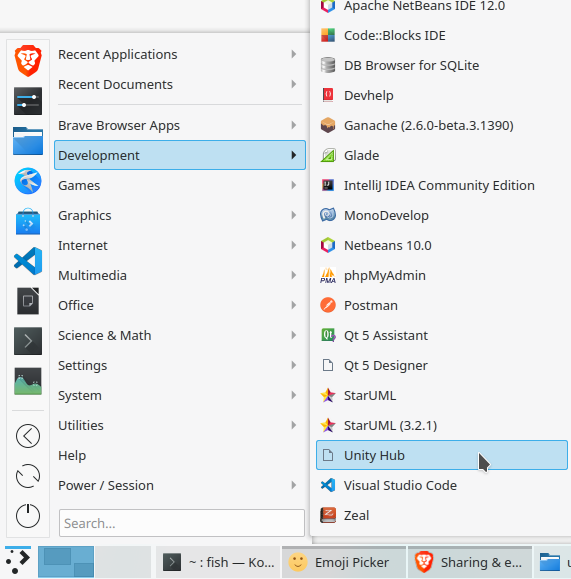Launch Unity Hub
Image resolution: width=571 pixels, height=579 pixels.
pos(442,455)
